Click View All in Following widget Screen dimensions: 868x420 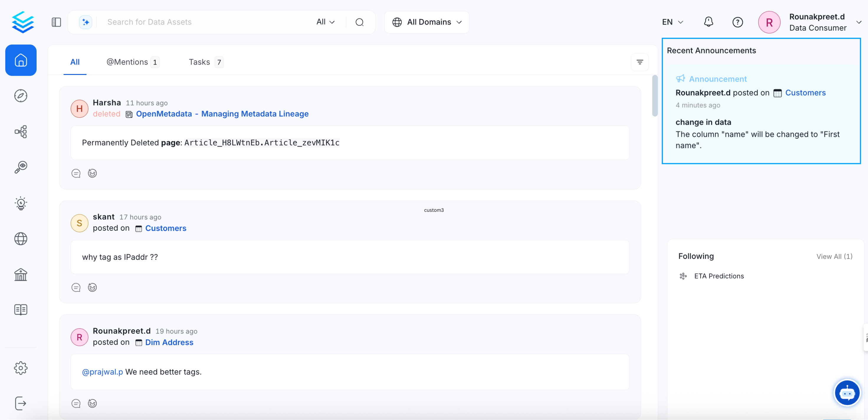pos(834,257)
